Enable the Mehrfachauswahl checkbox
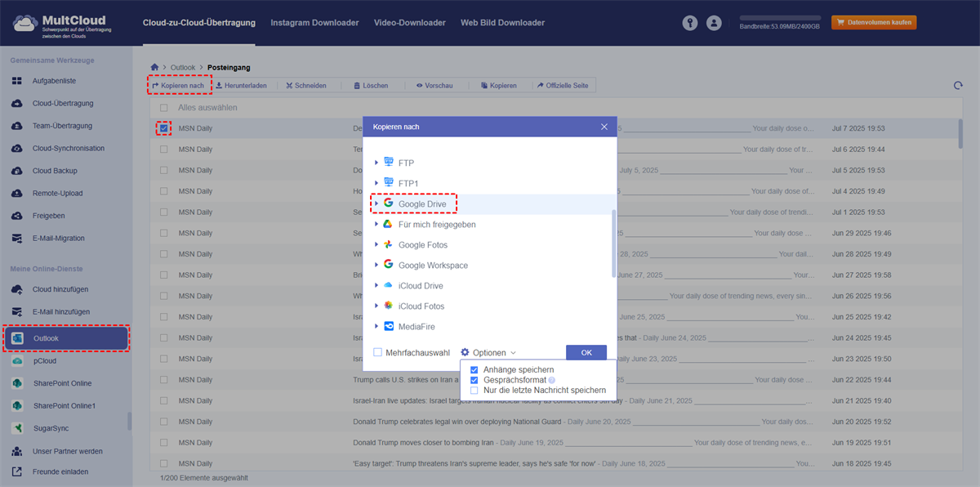This screenshot has width=980, height=487. pos(377,353)
